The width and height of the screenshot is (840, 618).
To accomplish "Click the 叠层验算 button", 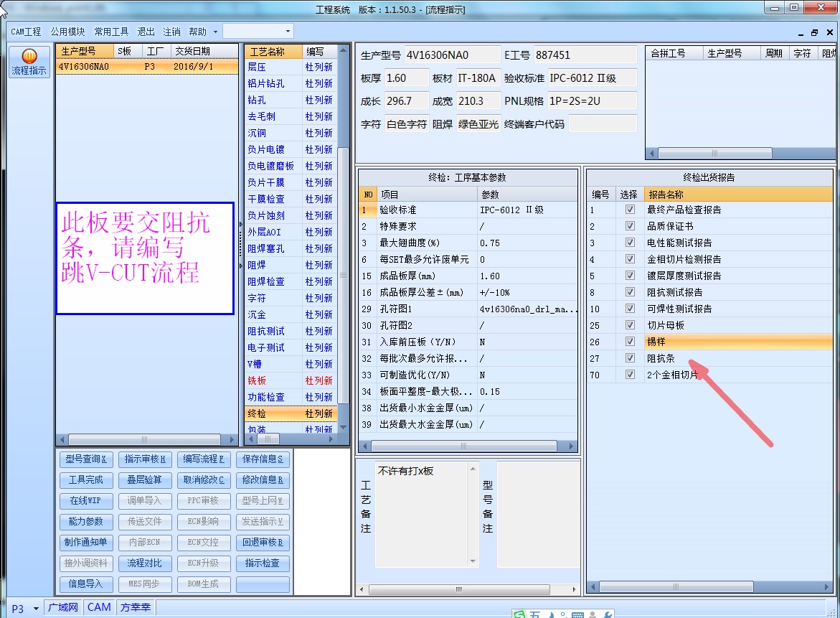I will (145, 479).
